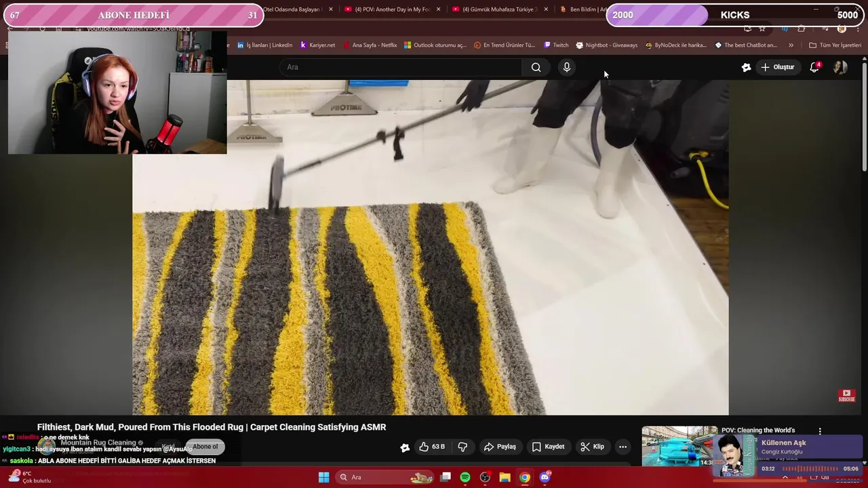Click the rug cleaning video player
868x488 pixels.
click(431, 247)
